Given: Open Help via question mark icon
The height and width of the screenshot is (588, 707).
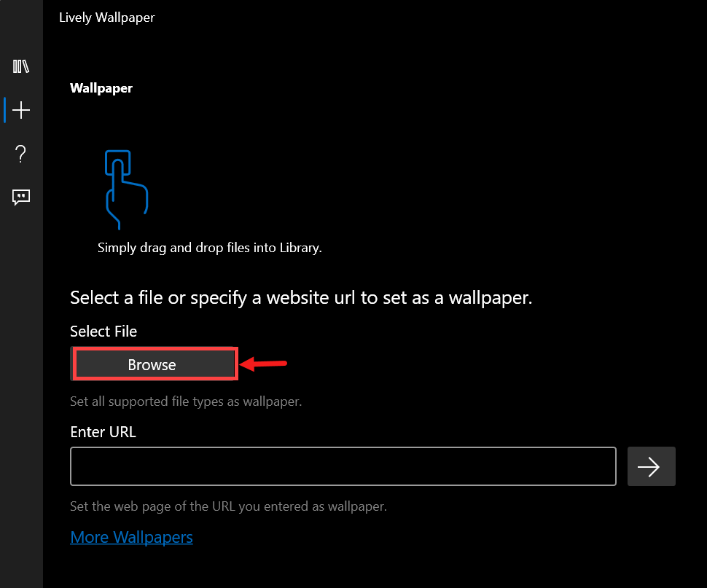Looking at the screenshot, I should (x=20, y=154).
